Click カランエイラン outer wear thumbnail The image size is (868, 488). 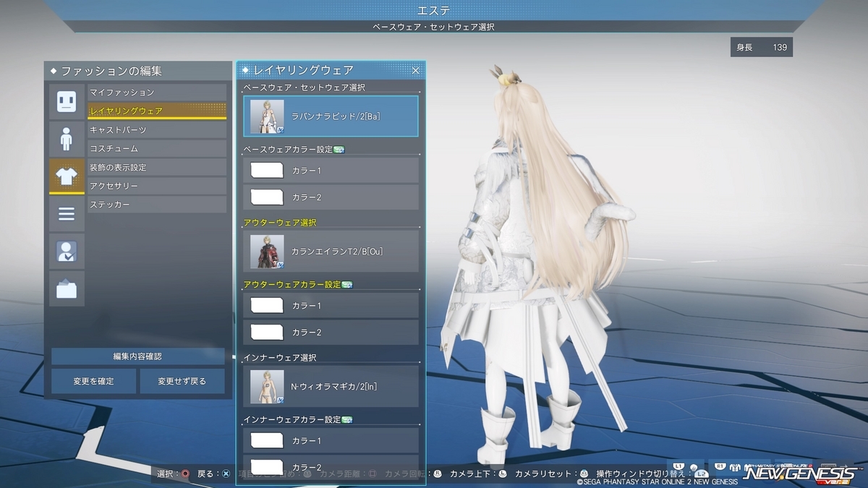267,252
